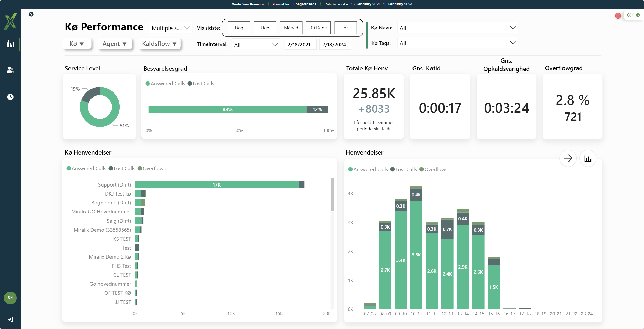Select the 30 Dage button
The image size is (644, 329).
[318, 28]
